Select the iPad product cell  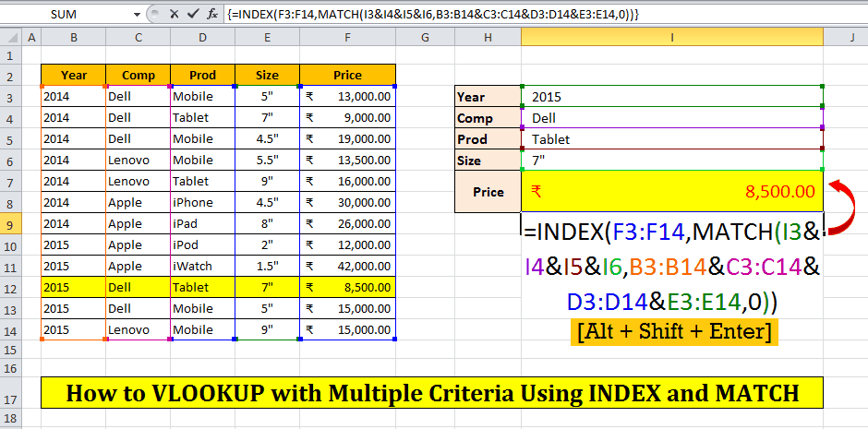click(202, 224)
